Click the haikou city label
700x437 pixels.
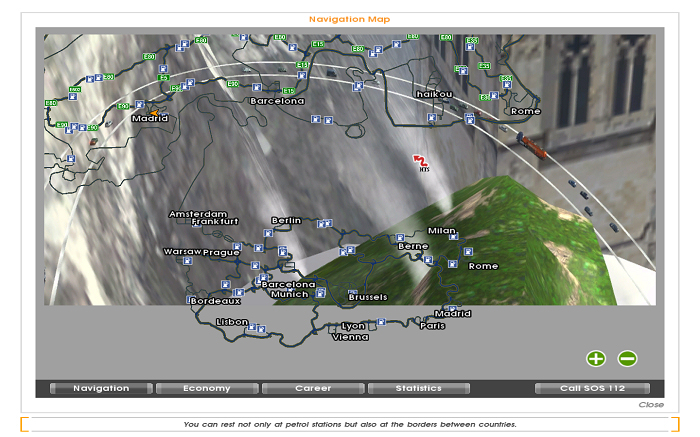point(434,94)
